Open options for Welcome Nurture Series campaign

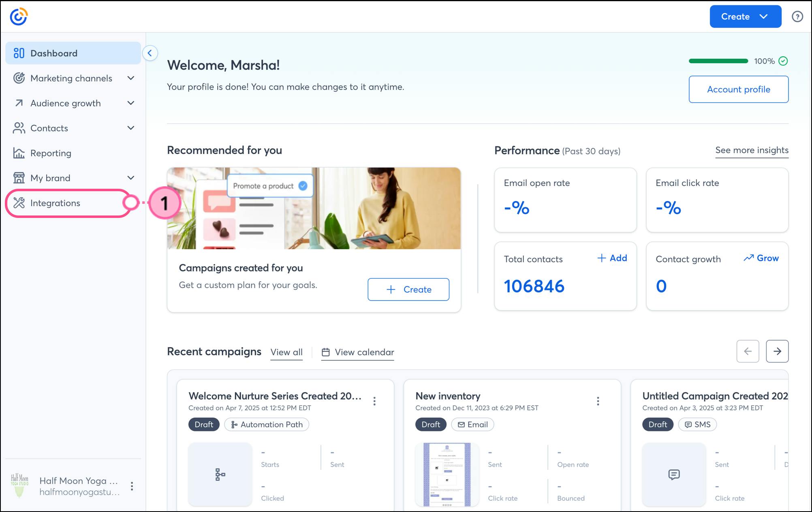(374, 401)
